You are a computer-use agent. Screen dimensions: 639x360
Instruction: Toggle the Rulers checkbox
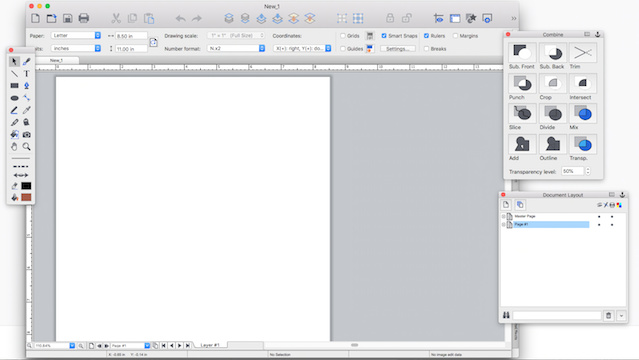426,36
